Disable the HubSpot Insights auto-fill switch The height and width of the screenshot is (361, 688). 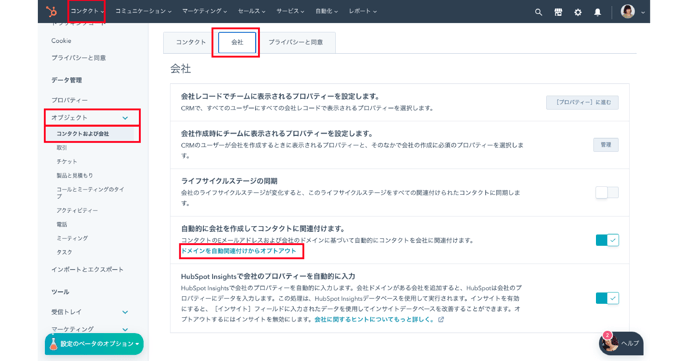[607, 298]
